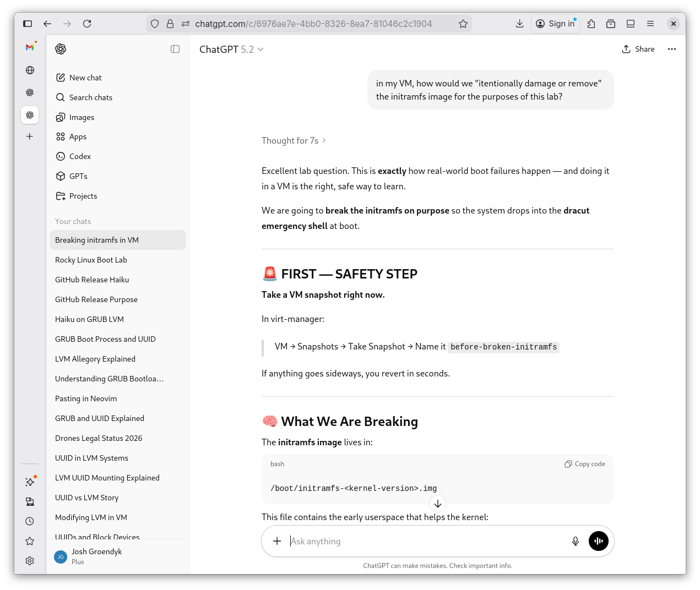Click the bookmark star in address bar
Image resolution: width=700 pixels, height=590 pixels.
click(463, 24)
